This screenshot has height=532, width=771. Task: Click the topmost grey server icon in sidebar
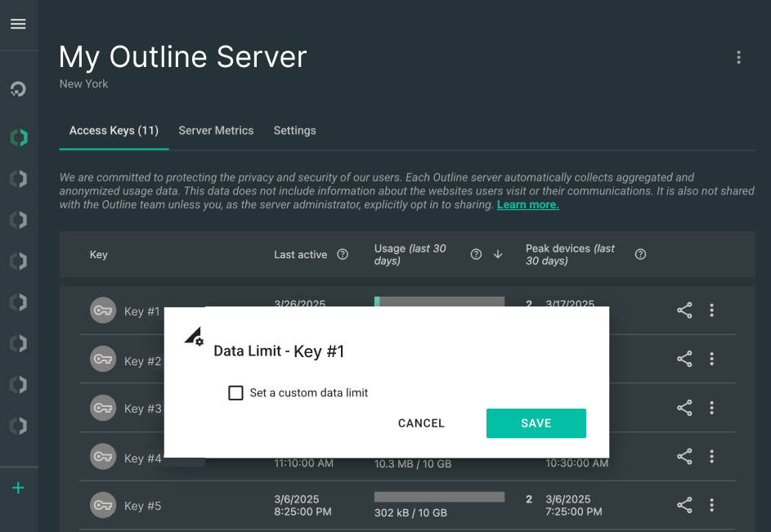[18, 178]
